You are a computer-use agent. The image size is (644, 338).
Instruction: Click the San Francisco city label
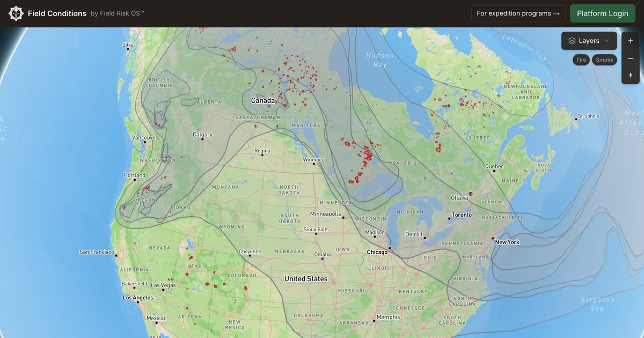97,252
